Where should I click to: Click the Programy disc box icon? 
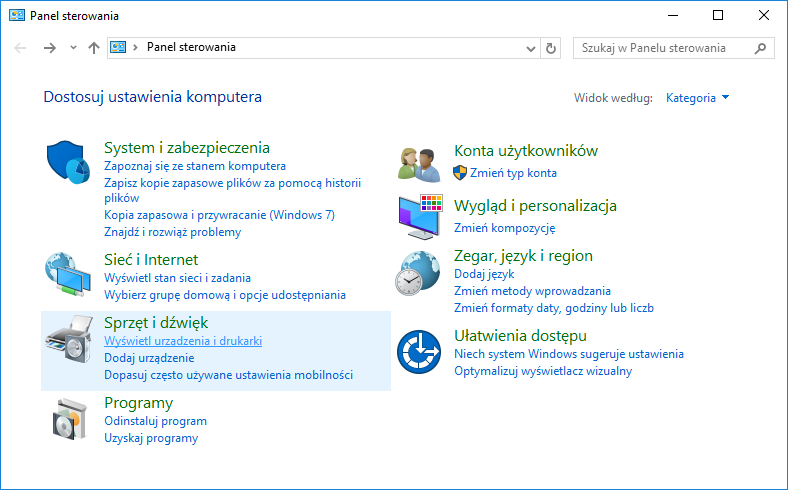coord(69,419)
